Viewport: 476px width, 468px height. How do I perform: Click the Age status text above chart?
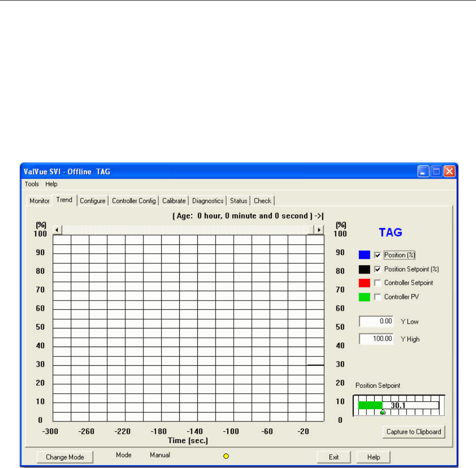(x=248, y=216)
